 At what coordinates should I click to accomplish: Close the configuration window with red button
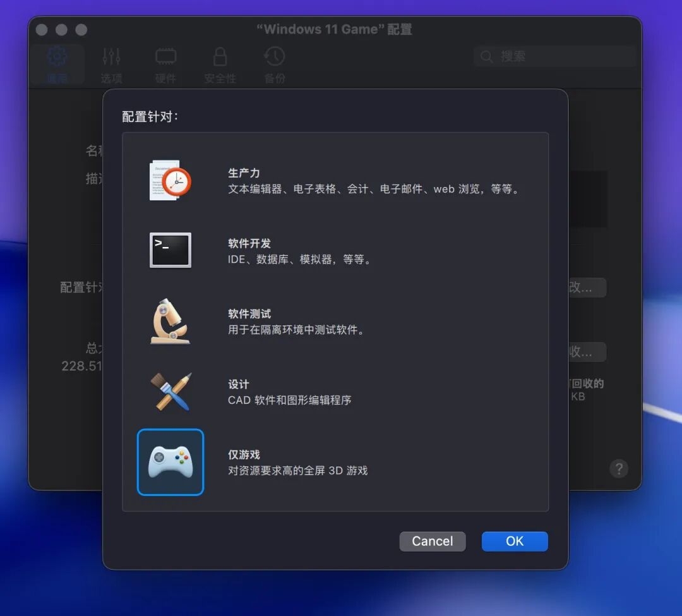[42, 30]
